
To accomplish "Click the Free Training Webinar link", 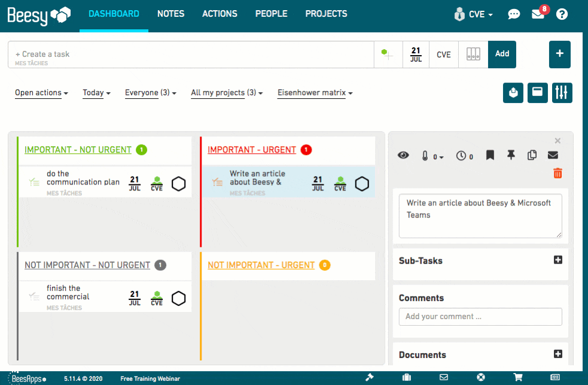I will [x=150, y=378].
